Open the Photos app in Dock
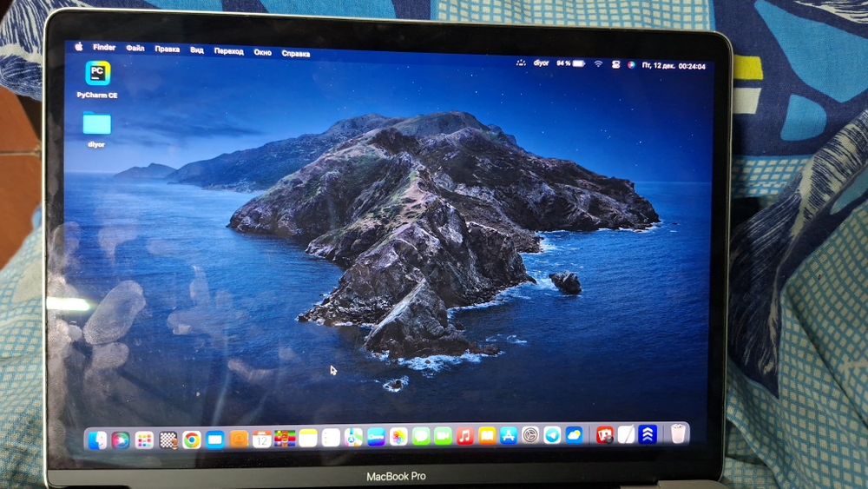Viewport: 868px width, 489px height. click(398, 437)
